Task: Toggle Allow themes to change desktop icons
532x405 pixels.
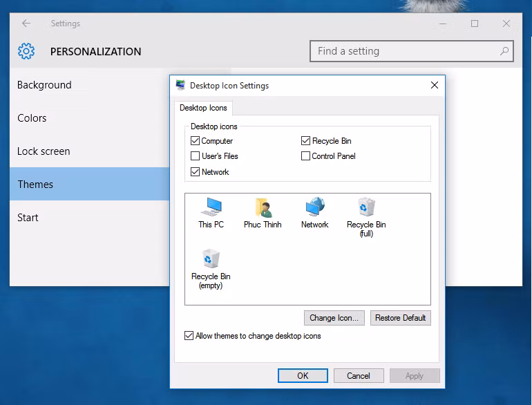Action: [x=189, y=336]
